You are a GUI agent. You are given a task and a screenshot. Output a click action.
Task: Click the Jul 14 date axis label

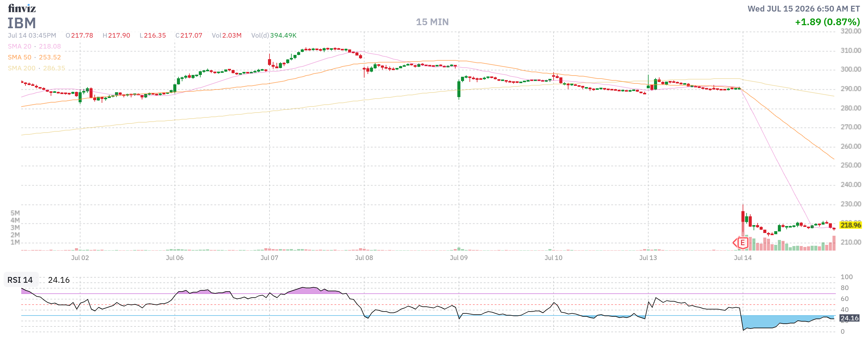(743, 258)
